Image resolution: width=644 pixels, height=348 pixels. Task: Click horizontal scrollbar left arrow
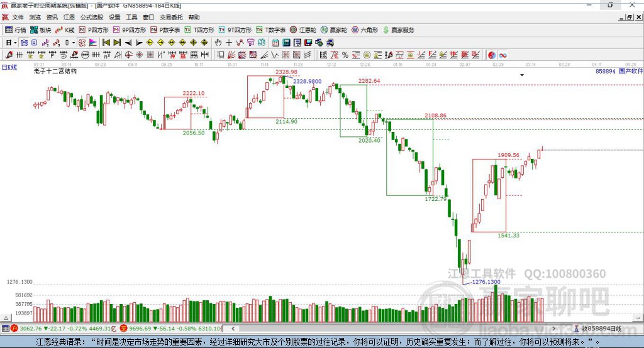click(233, 329)
